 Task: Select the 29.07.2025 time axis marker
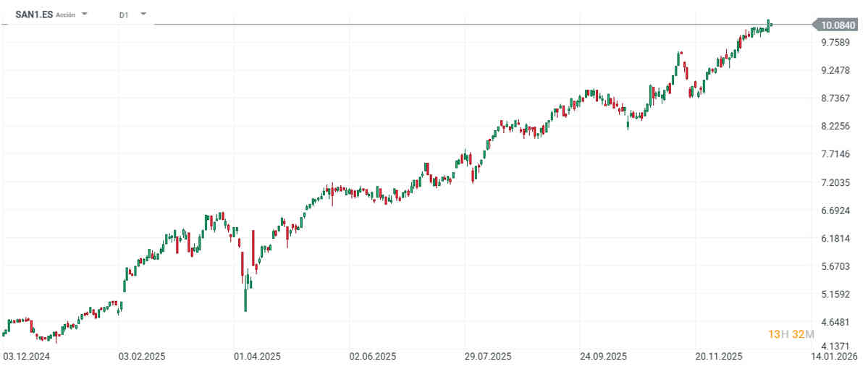[x=487, y=357]
